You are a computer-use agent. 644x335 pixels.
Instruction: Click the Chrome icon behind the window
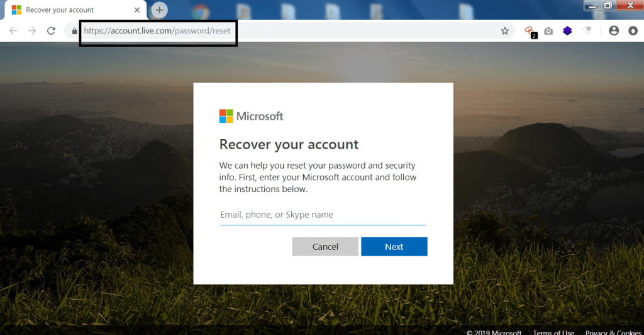(x=200, y=11)
